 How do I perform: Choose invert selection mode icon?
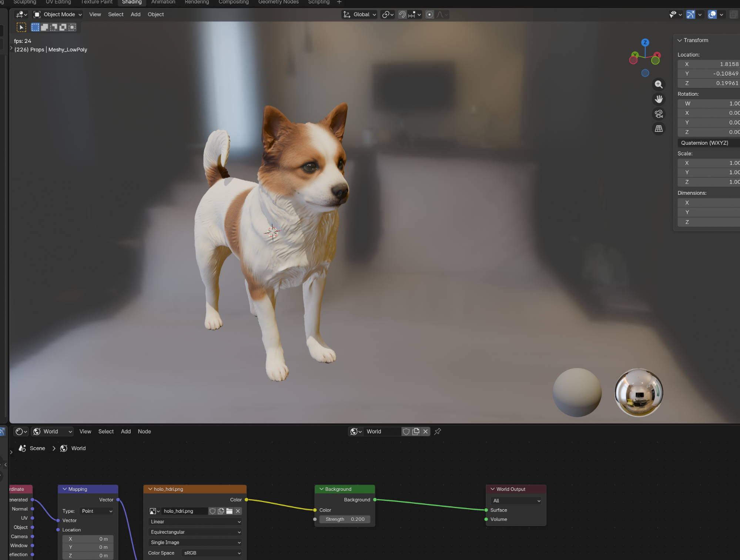point(63,27)
